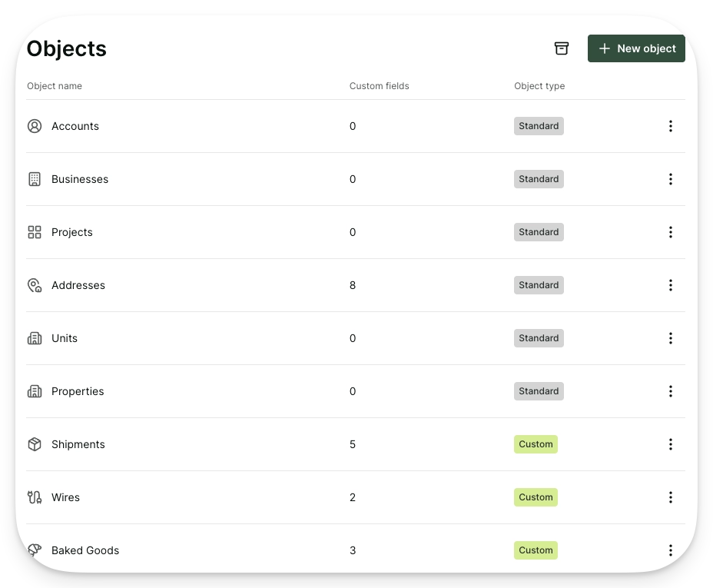Screen dimensions: 713x588
Task: Click the New object button
Action: [x=636, y=48]
